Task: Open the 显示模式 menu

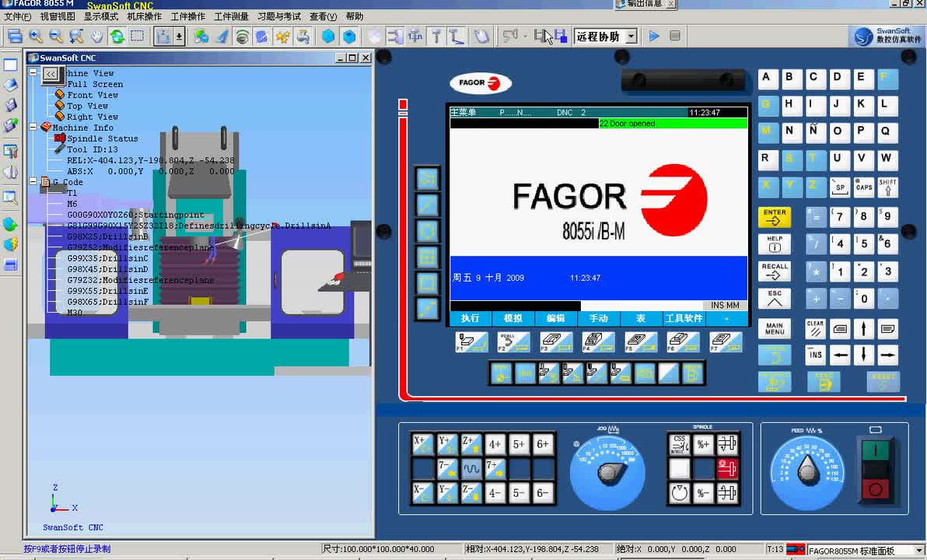Action: click(x=100, y=16)
